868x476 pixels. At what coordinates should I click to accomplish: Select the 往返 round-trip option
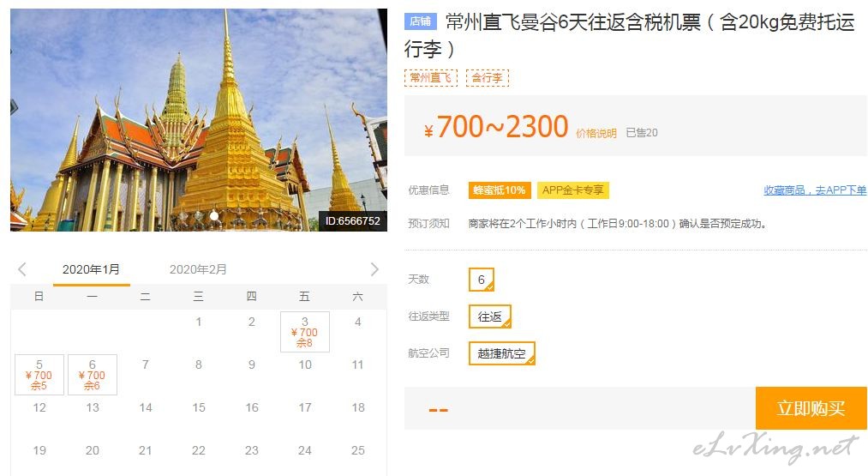pyautogui.click(x=490, y=316)
